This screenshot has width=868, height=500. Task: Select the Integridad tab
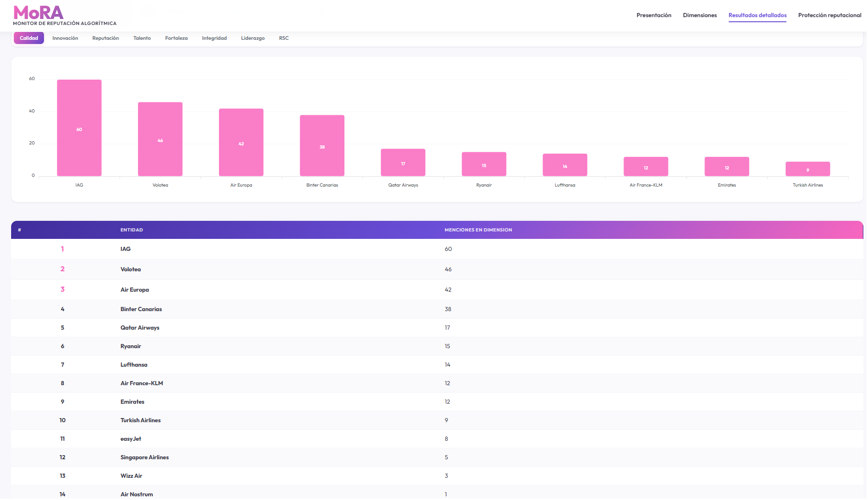pyautogui.click(x=214, y=38)
